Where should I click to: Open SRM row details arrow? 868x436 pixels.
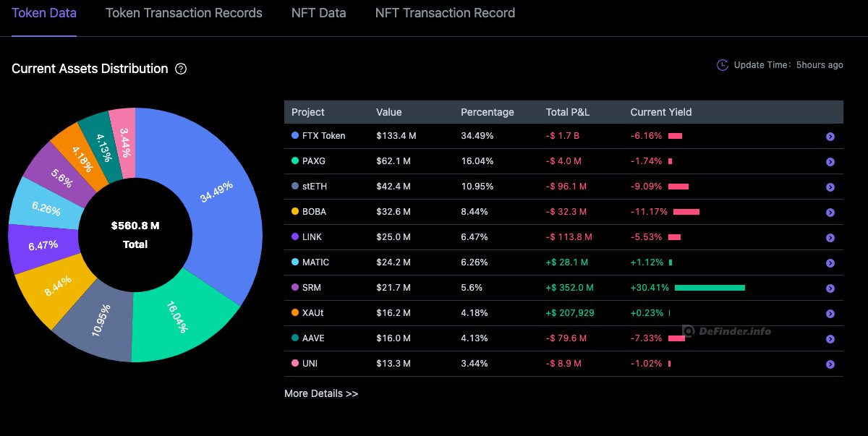[830, 288]
